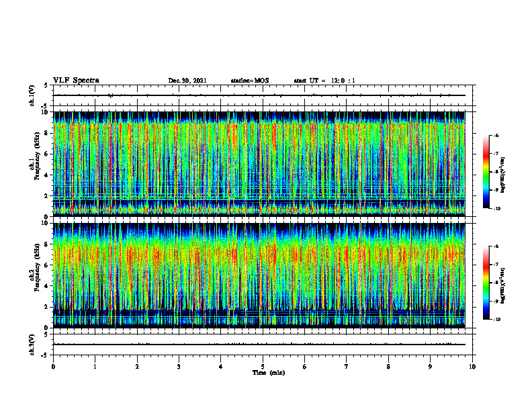532x411 pixels.
Task: Click the ch.3 voltage waveform trace
Action: pos(259,345)
